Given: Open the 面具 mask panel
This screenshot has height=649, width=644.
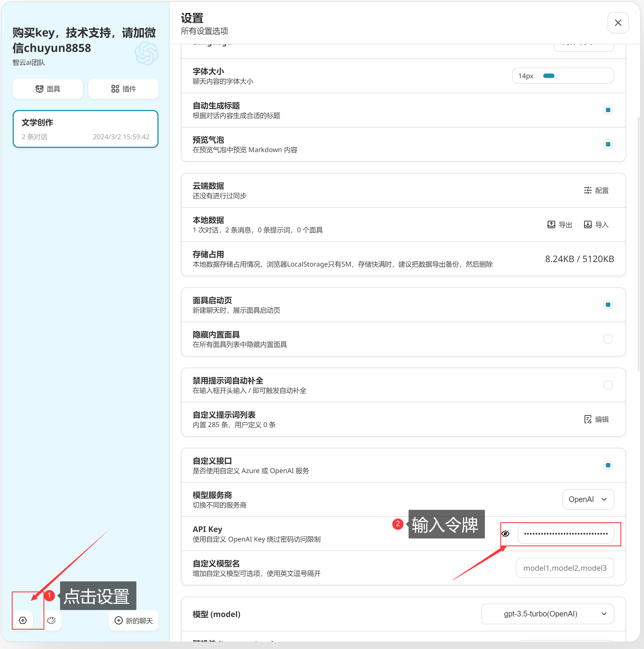Looking at the screenshot, I should pyautogui.click(x=48, y=89).
